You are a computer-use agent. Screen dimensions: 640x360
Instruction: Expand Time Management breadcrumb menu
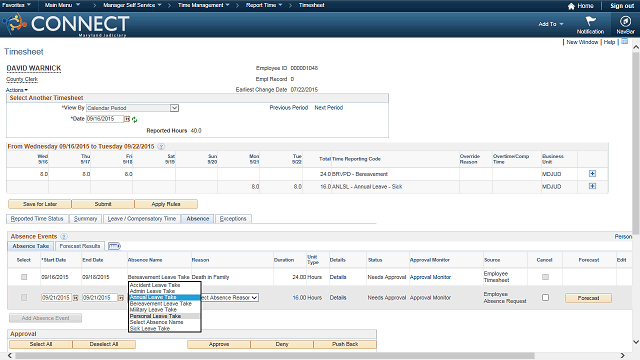204,5
